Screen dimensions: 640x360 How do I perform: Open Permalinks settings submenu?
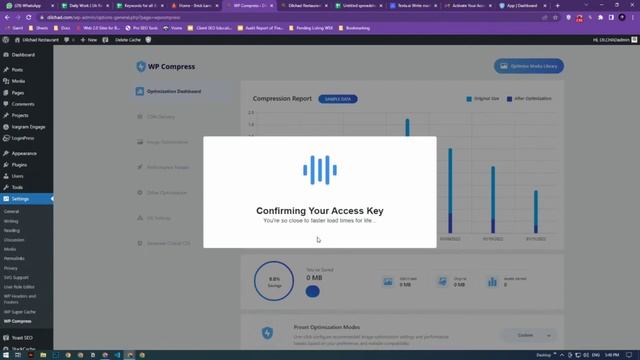14,259
